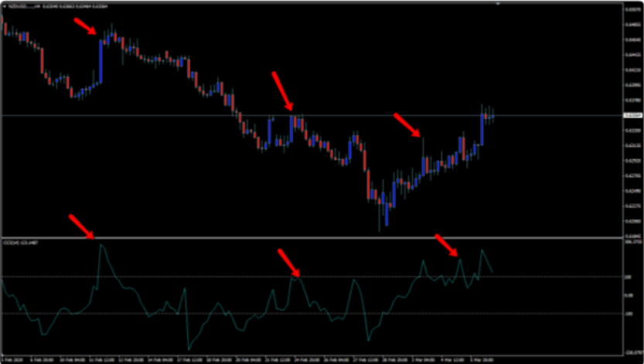644x364 pixels.
Task: Select the middle red arrow in CCI panel
Action: tap(288, 262)
